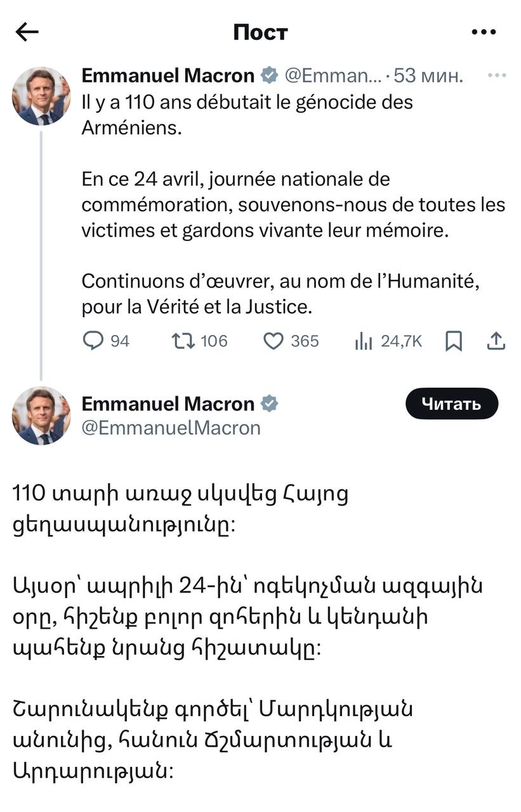The image size is (521, 812).
Task: Open the more options on first tweet
Action: pyautogui.click(x=496, y=76)
